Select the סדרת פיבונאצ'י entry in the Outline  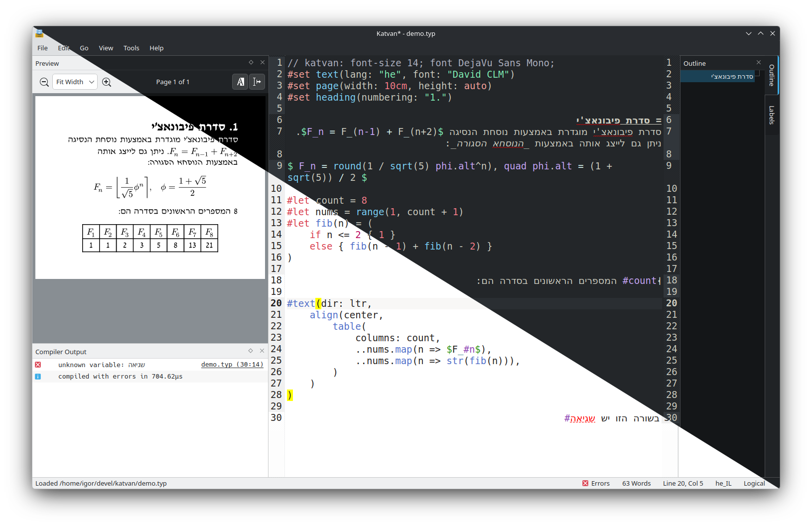(718, 77)
